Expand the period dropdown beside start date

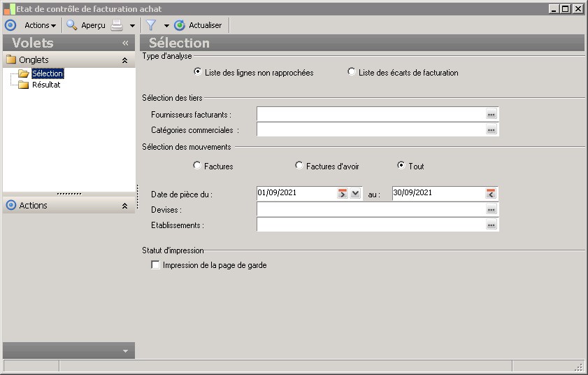point(355,194)
